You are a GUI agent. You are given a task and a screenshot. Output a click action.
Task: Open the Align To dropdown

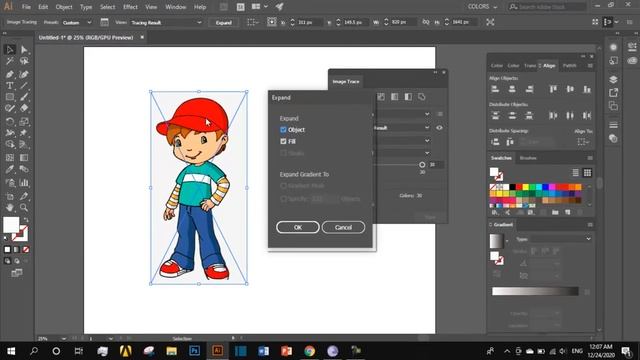(583, 142)
